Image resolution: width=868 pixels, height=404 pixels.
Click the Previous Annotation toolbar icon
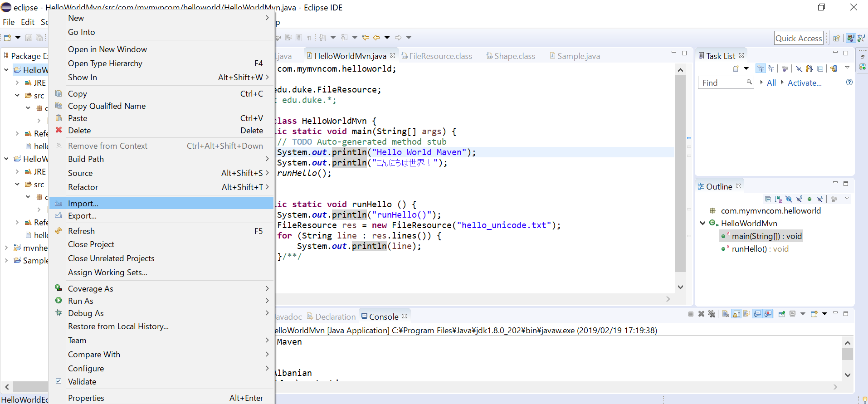point(344,38)
